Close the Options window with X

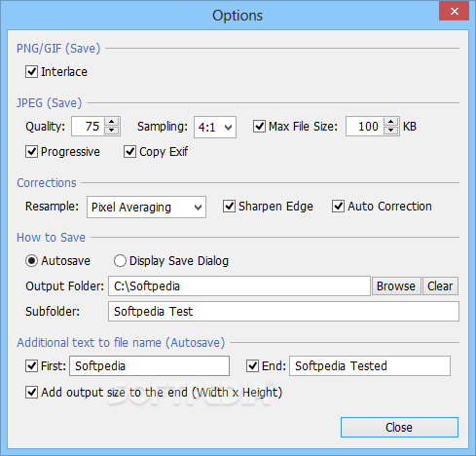(454, 11)
